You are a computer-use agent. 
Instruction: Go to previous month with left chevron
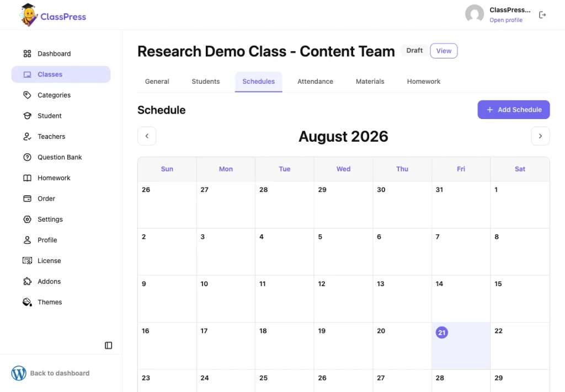147,136
